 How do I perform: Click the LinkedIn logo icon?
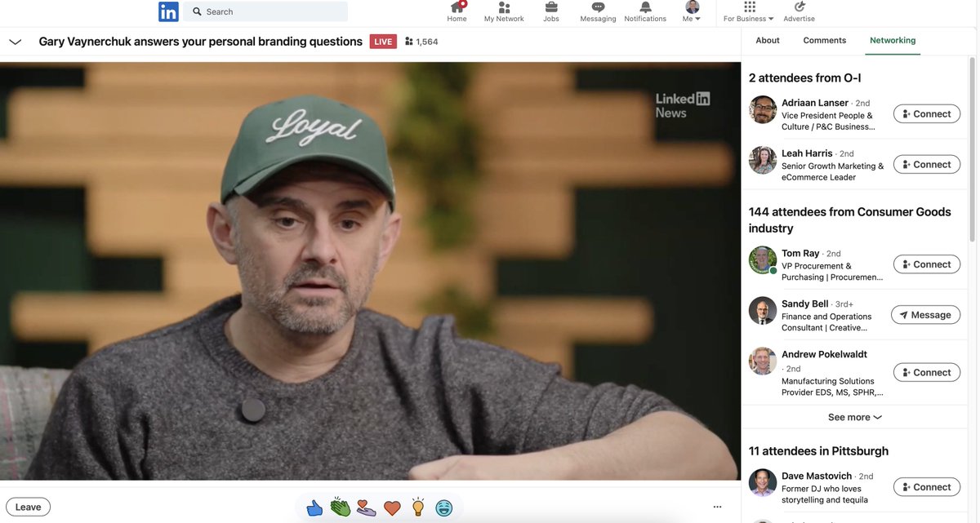pos(168,11)
